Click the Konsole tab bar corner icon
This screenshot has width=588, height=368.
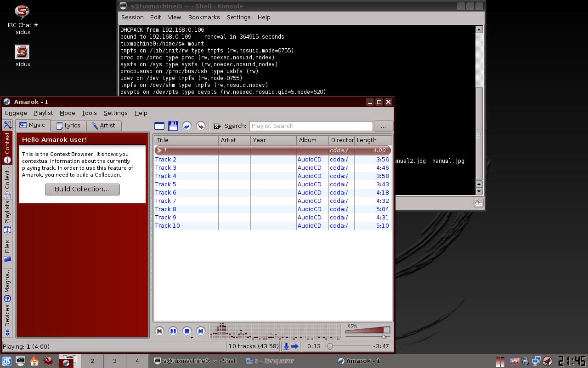[x=479, y=203]
